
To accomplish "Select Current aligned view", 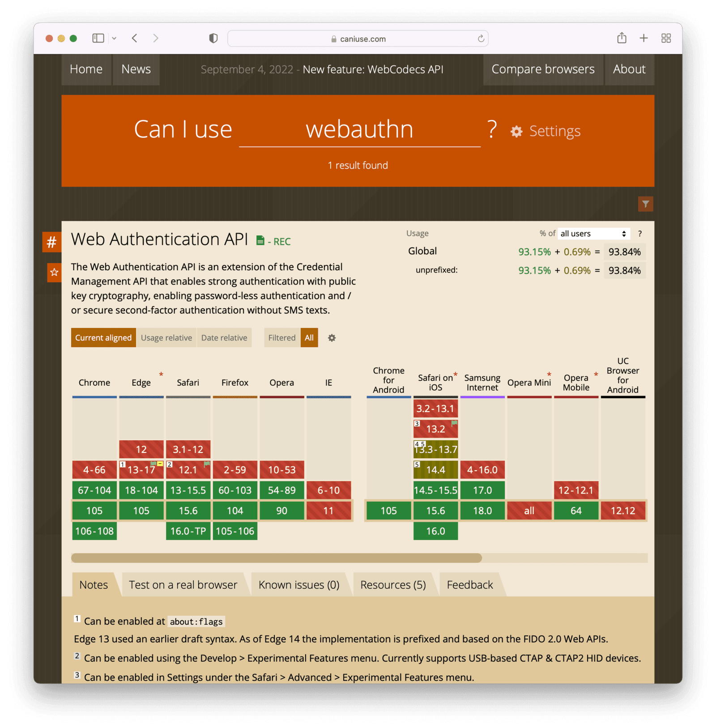I will point(103,338).
